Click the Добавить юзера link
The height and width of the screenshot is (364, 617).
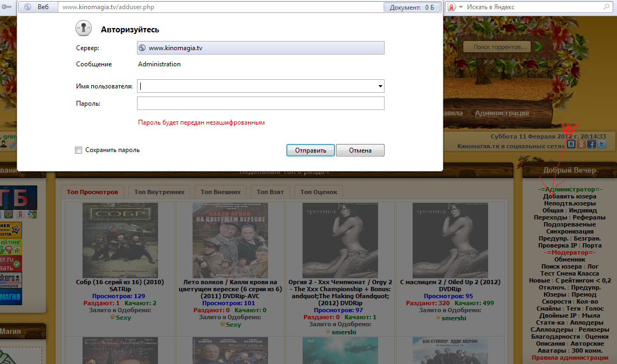coord(570,196)
